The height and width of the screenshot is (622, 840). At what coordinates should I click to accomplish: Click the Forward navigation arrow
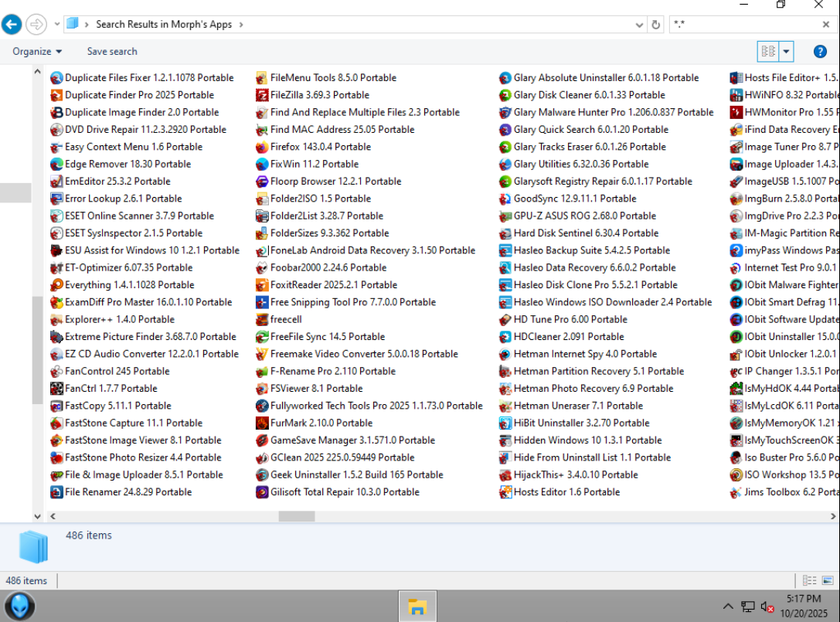coord(36,25)
